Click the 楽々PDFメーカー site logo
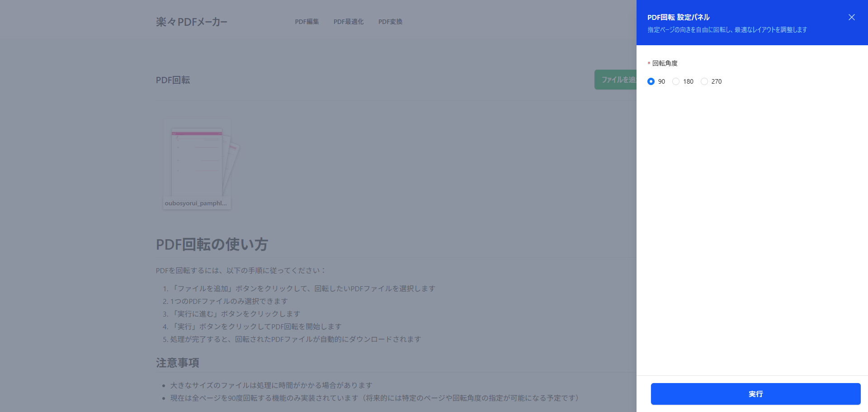Viewport: 868px width, 412px height. click(192, 22)
